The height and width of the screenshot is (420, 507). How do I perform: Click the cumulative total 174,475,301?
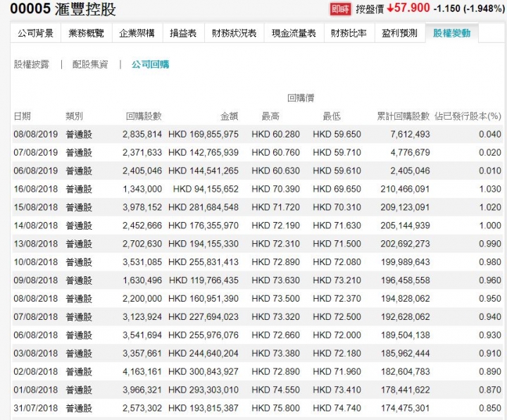click(x=405, y=408)
